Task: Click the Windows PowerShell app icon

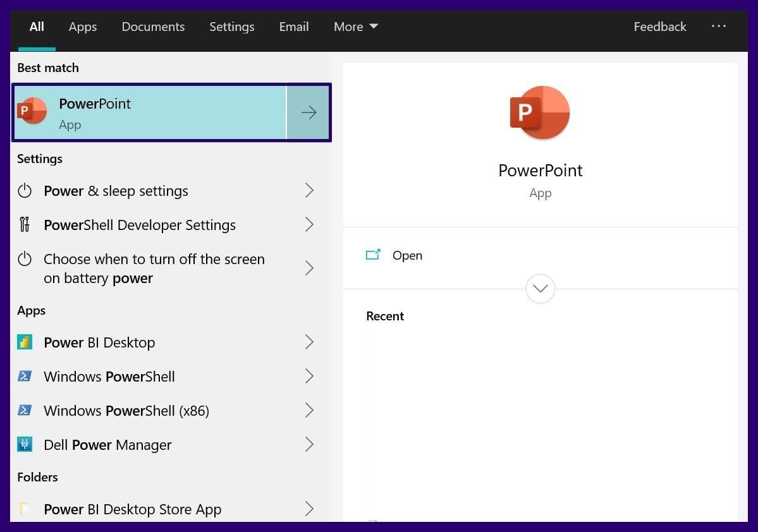Action: click(x=25, y=376)
